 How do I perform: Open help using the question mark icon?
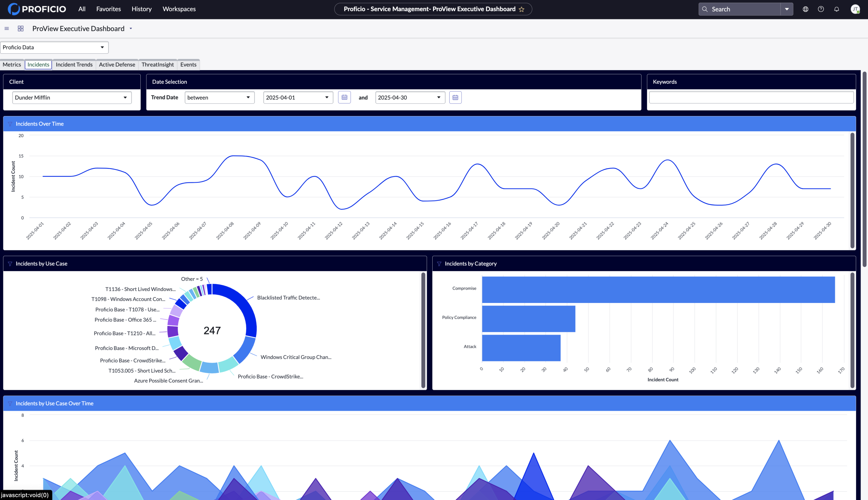(x=821, y=9)
